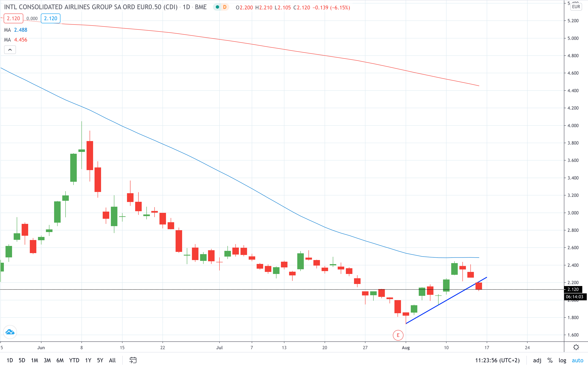Click the 'Jul' label on time axis
588x368 pixels.
tap(219, 348)
